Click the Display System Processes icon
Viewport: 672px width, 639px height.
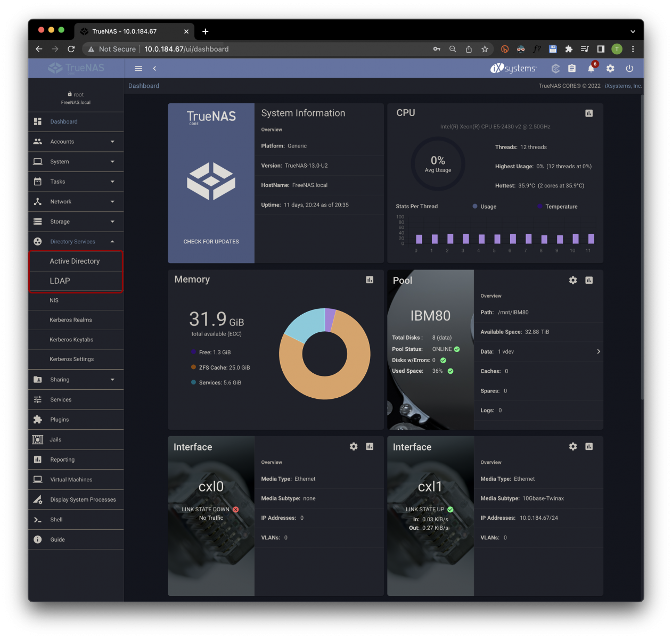click(38, 499)
